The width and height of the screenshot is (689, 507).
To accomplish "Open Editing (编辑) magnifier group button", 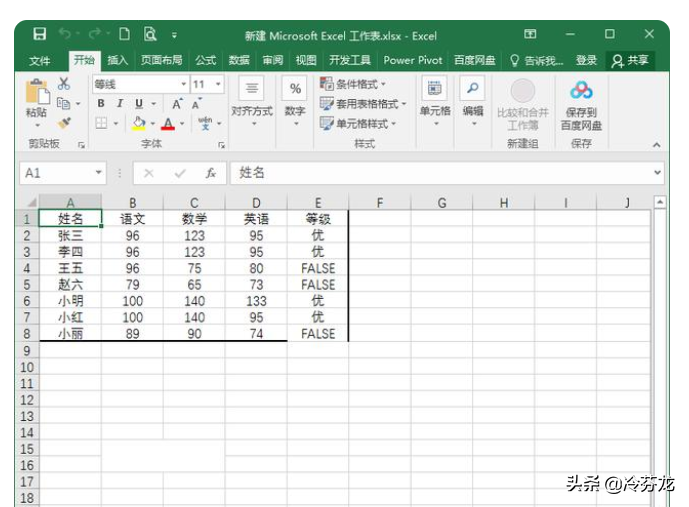I will (x=473, y=102).
